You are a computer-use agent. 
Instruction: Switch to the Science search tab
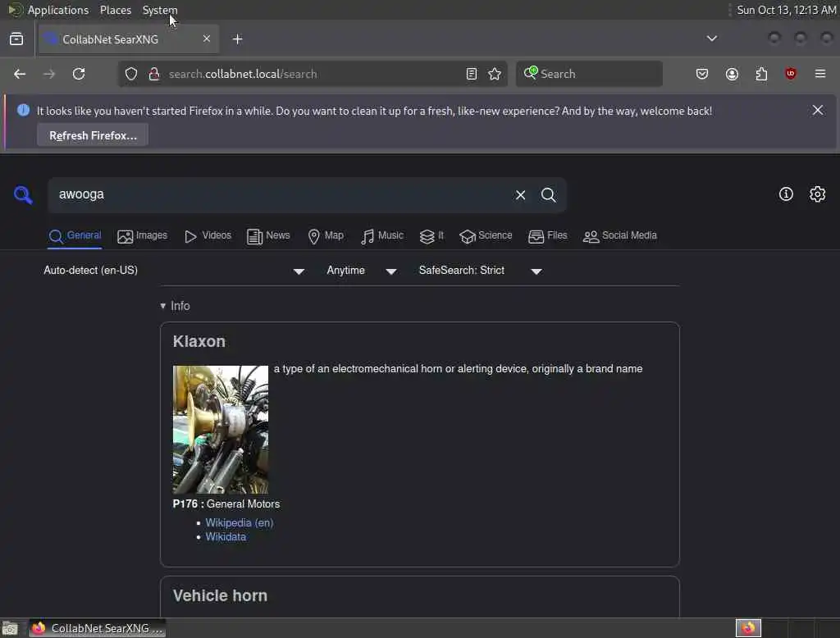point(486,235)
